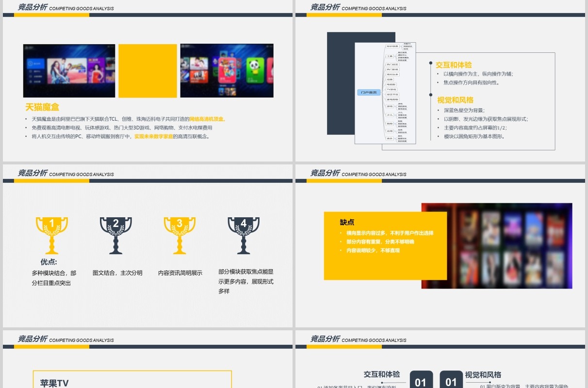Click the 视觉和风格 yellow heading
The width and height of the screenshot is (588, 388).
coord(455,100)
